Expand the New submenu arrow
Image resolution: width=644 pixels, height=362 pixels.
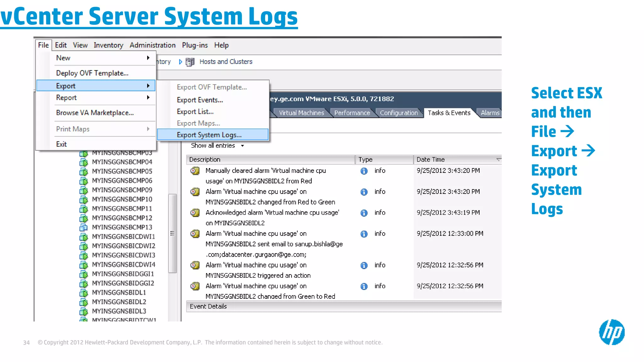148,58
